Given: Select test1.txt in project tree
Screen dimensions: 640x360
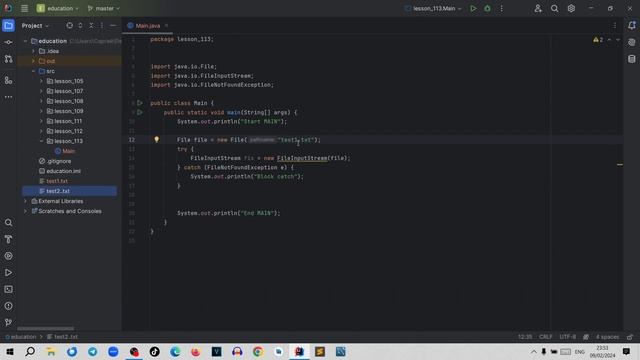Looking at the screenshot, I should pyautogui.click(x=53, y=181).
